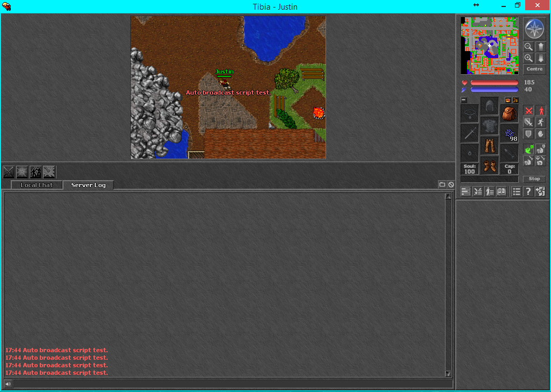Select offensive fight mode with crossed swords

coord(528,111)
